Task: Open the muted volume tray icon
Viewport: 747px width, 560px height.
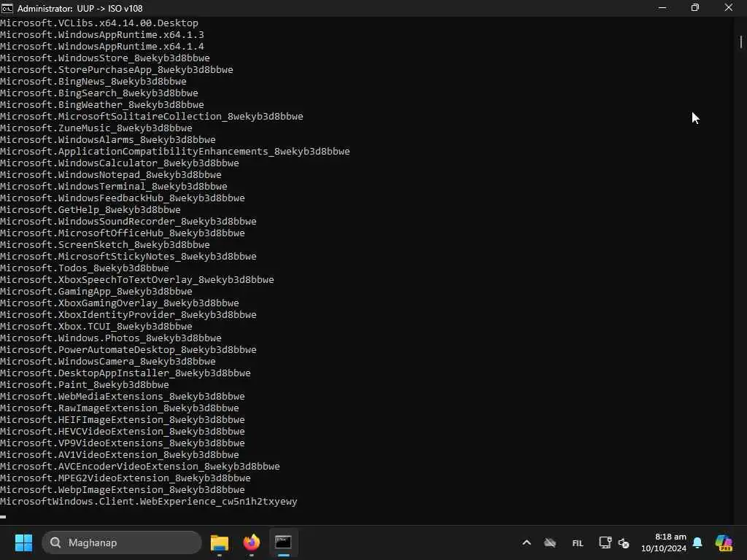Action: coord(624,542)
